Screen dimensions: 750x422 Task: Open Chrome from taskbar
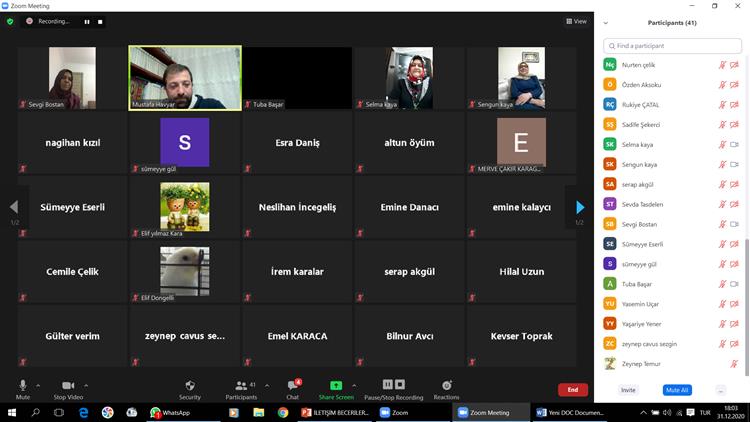pyautogui.click(x=283, y=412)
